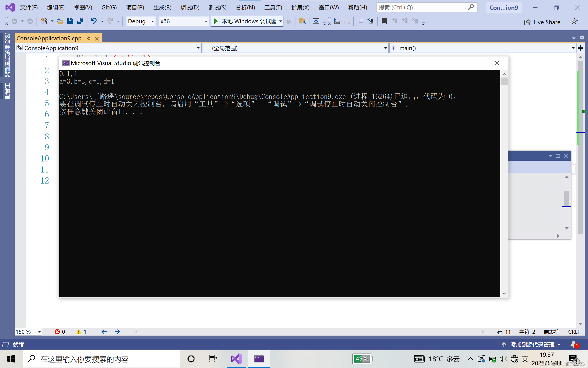Click the Next Bookmark icon

[405, 21]
